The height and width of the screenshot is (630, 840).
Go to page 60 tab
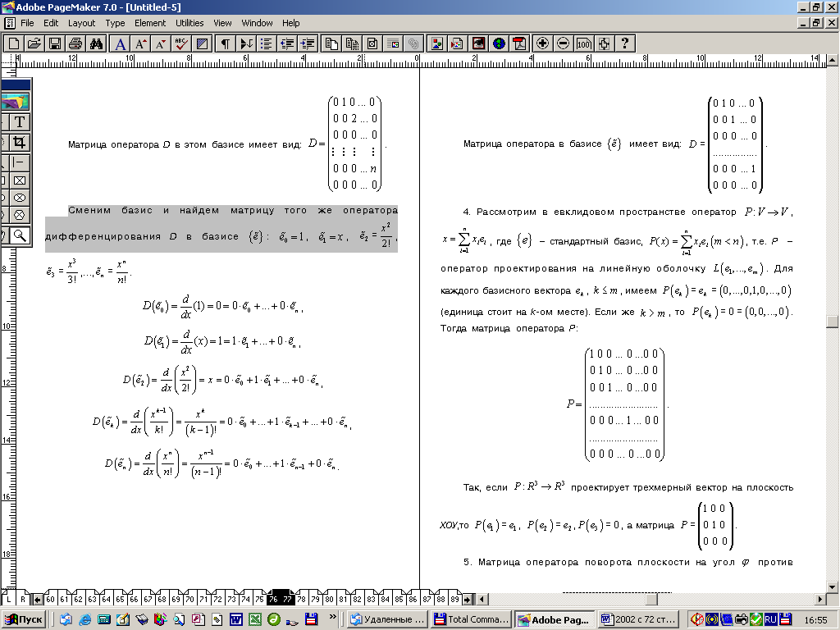[x=51, y=599]
